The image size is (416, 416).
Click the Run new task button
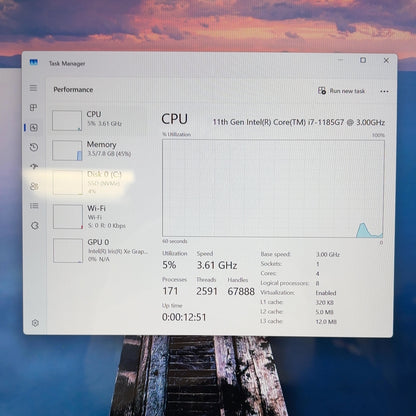pyautogui.click(x=341, y=91)
